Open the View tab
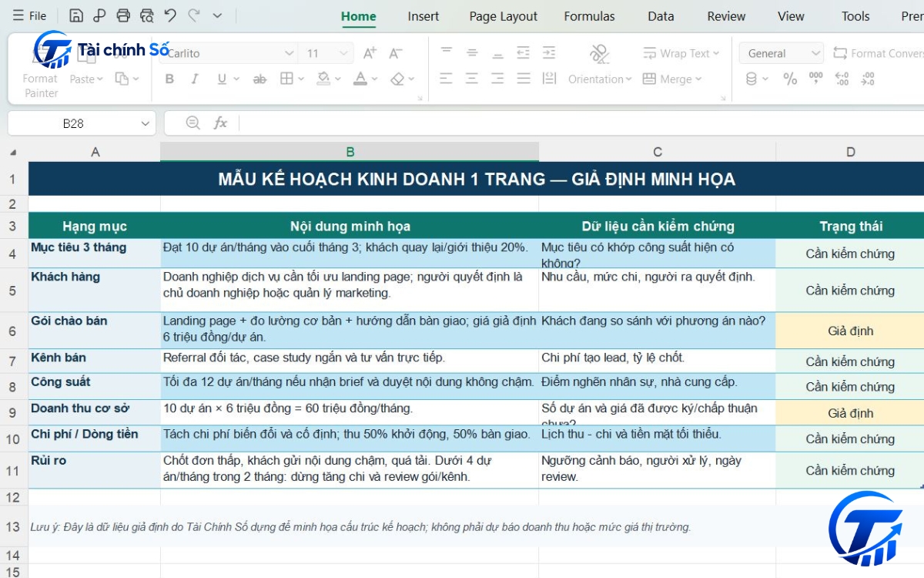924x578 pixels. click(x=791, y=16)
